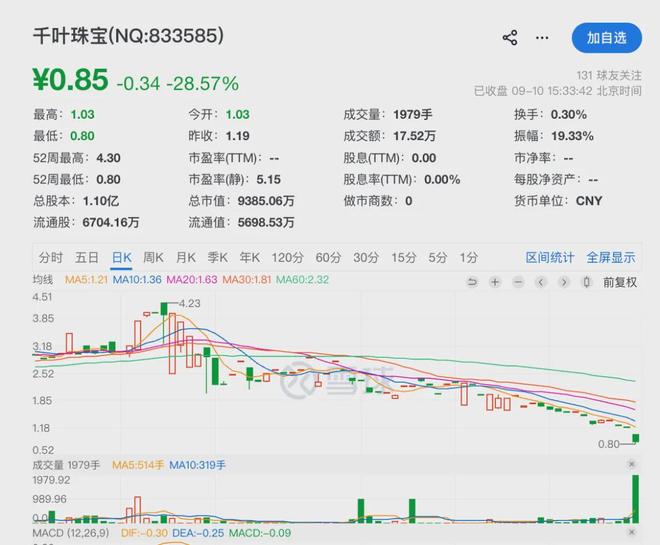Click the 131 球友关注 followers text

tap(609, 75)
